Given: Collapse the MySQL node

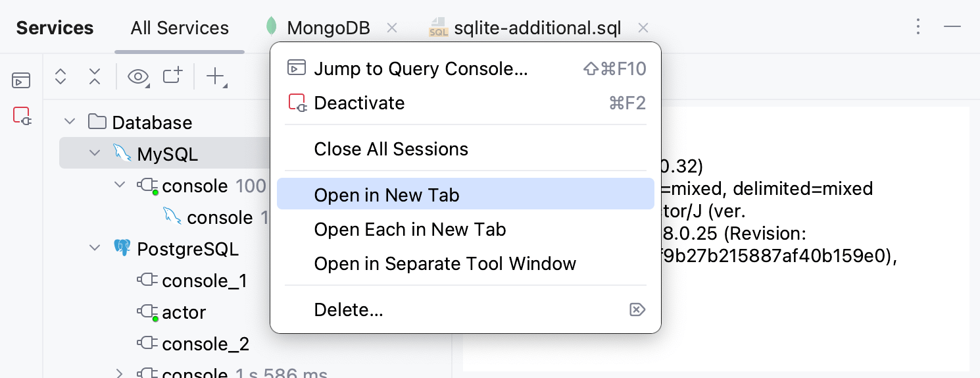Looking at the screenshot, I should coord(94,153).
